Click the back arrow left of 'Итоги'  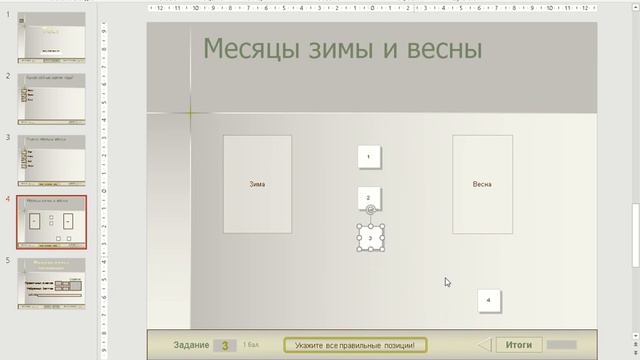pyautogui.click(x=484, y=345)
